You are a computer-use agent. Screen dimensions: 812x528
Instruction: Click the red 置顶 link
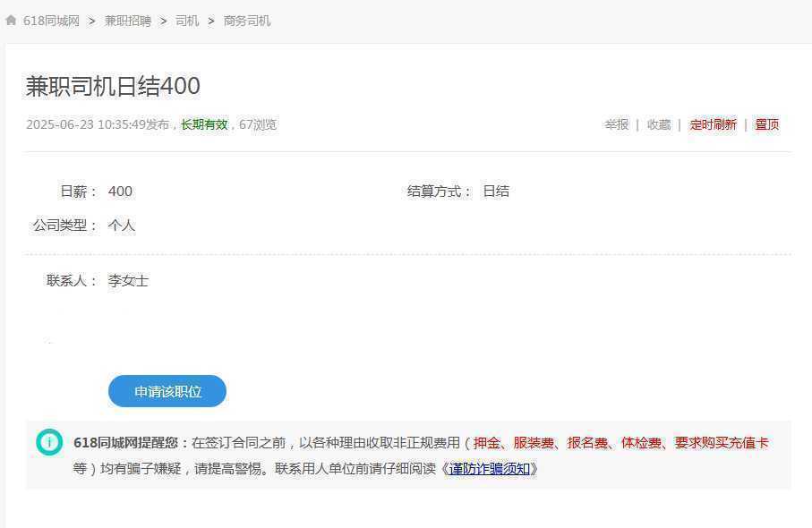(767, 124)
